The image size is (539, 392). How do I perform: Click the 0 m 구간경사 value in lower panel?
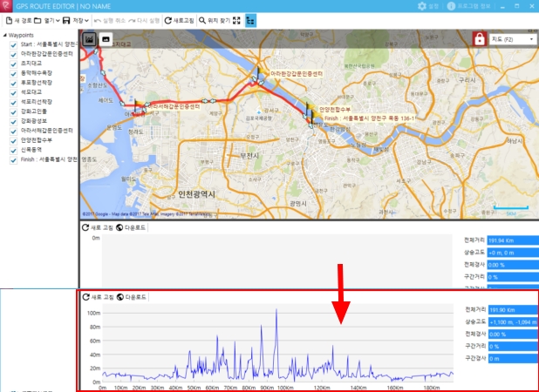[x=514, y=358]
